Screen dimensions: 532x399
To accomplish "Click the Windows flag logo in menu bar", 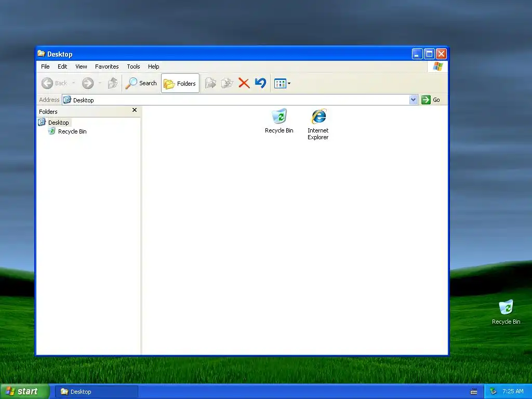I will (x=437, y=66).
